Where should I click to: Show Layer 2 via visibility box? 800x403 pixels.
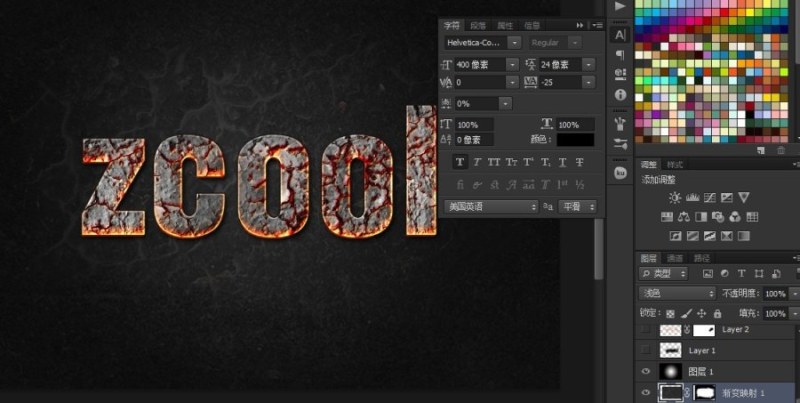pos(646,330)
